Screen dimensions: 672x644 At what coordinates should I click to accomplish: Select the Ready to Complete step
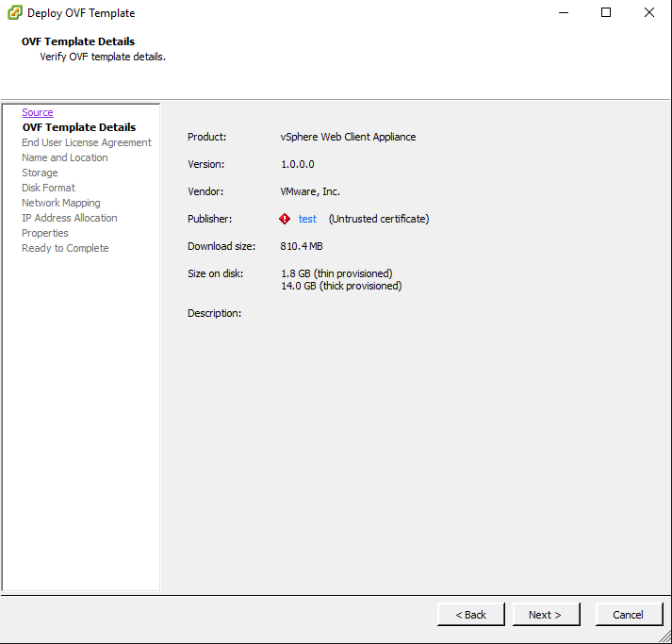click(65, 248)
